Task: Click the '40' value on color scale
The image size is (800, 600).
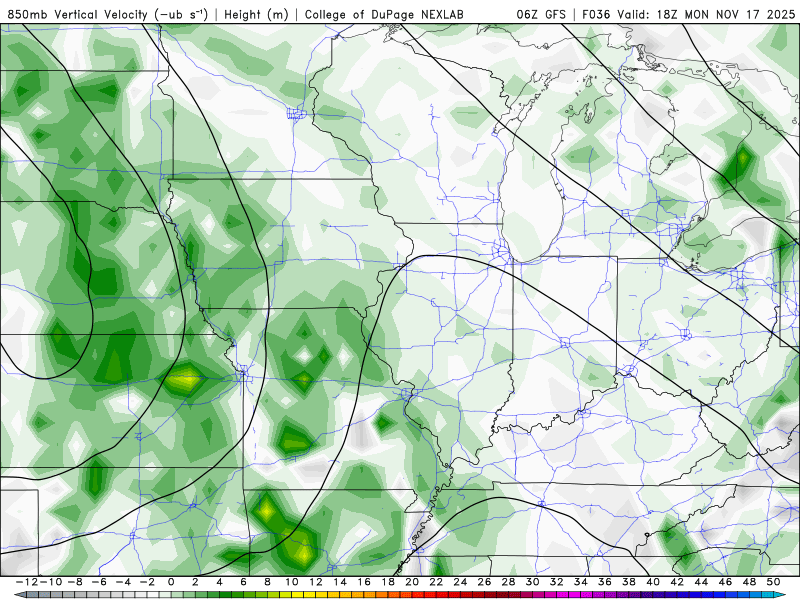Action: click(653, 582)
